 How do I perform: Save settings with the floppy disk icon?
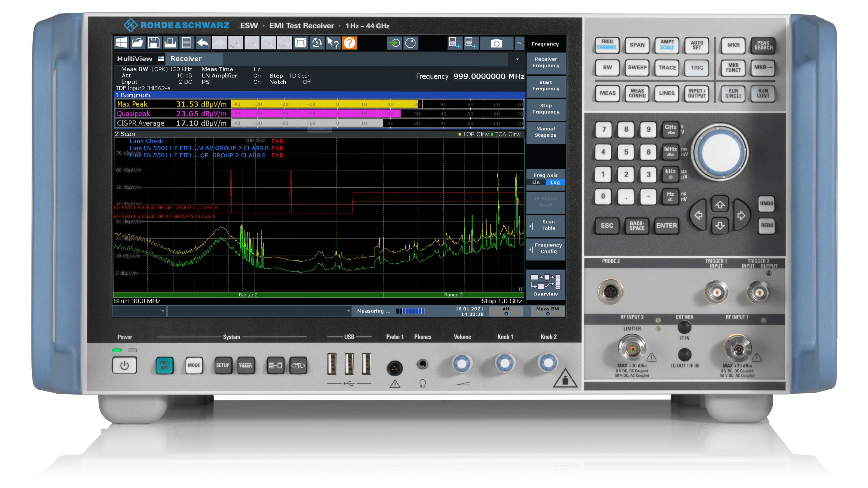[x=154, y=44]
